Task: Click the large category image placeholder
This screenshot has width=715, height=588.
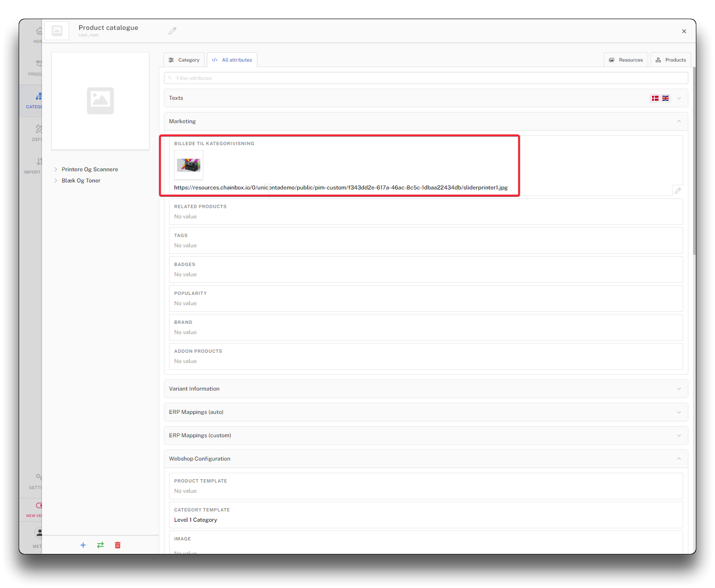Action: pos(100,101)
